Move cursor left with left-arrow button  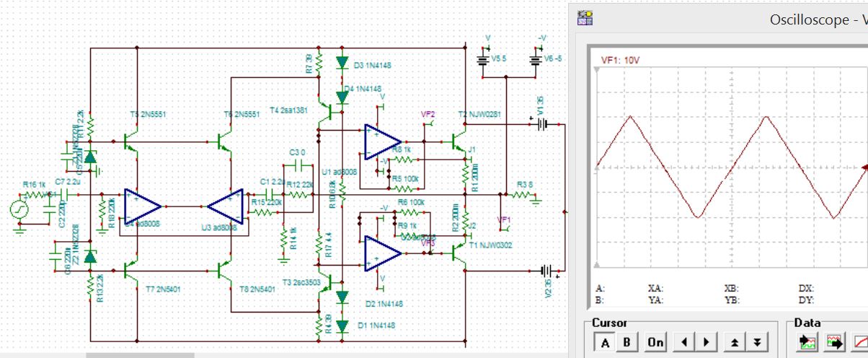(x=684, y=341)
